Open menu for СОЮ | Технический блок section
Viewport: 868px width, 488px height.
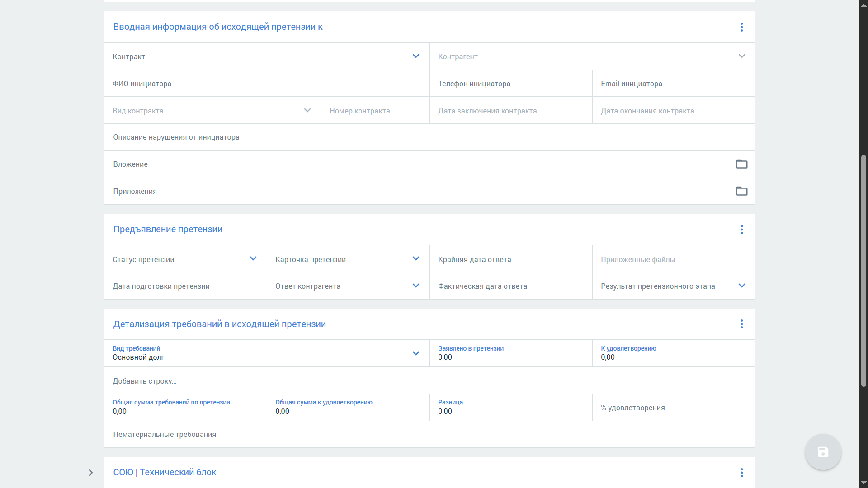[x=741, y=473]
